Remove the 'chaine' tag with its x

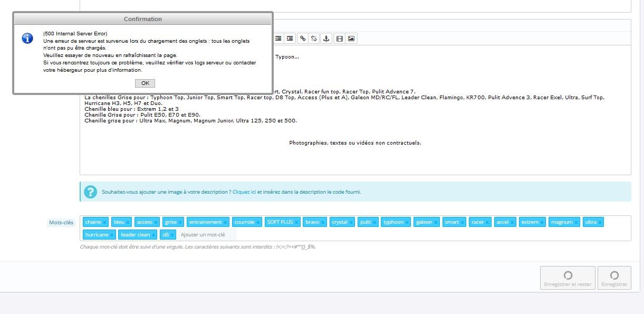(x=104, y=223)
